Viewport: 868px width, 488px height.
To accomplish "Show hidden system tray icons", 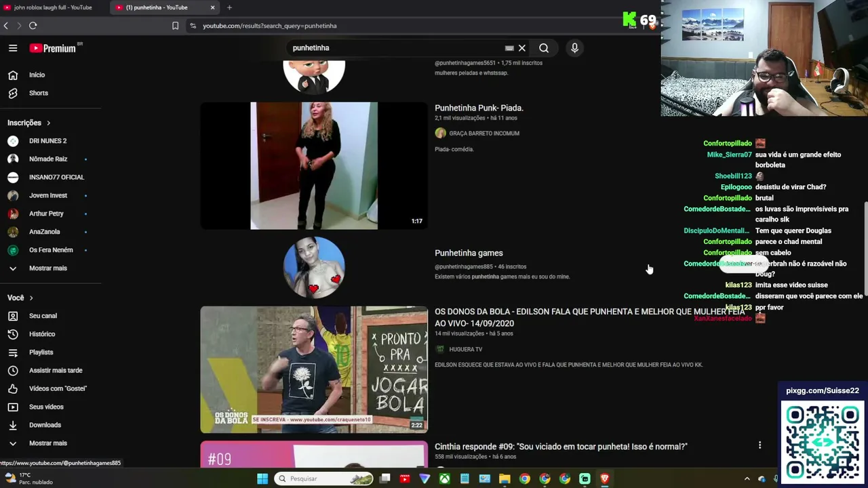I will click(747, 479).
